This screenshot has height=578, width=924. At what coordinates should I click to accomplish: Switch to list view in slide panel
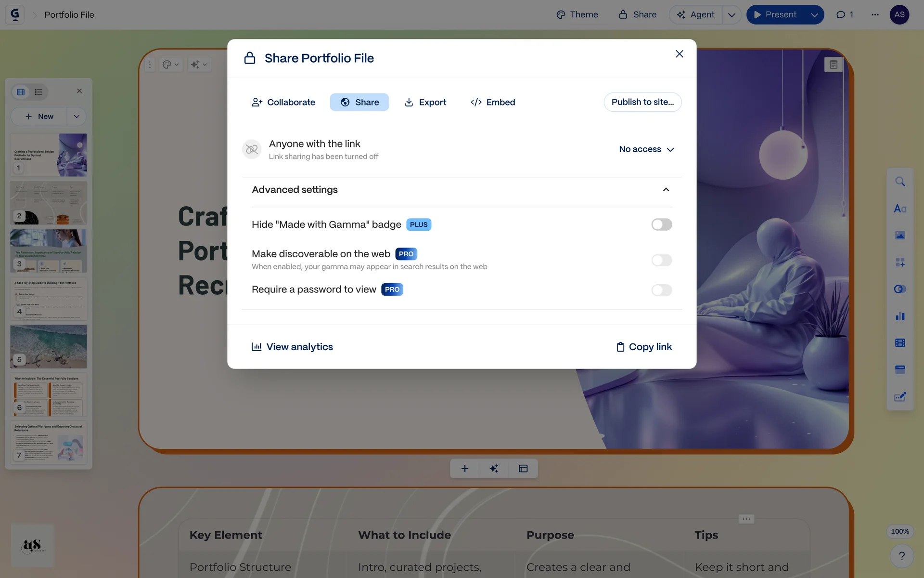38,92
